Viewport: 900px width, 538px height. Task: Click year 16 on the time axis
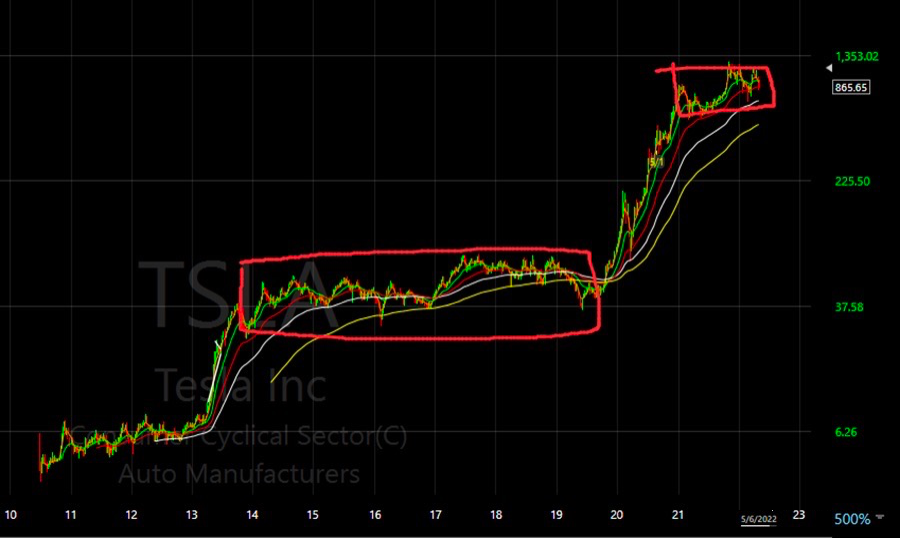(x=375, y=514)
